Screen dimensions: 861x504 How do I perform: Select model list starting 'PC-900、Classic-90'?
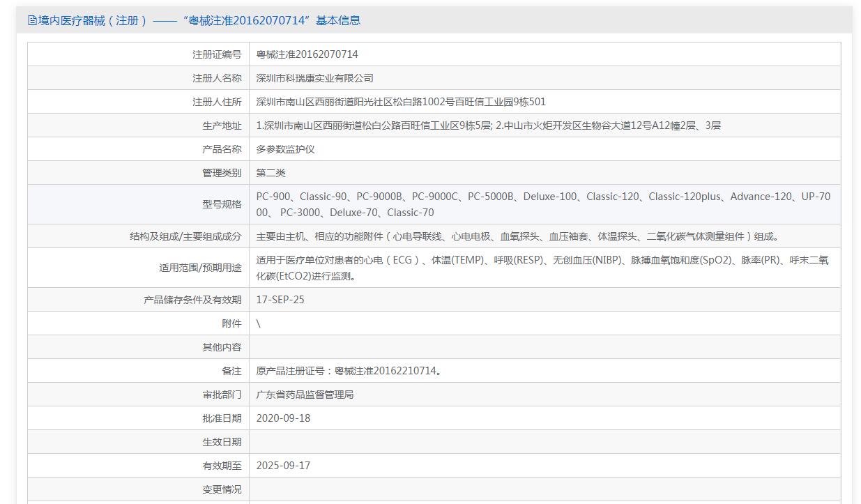[543, 204]
